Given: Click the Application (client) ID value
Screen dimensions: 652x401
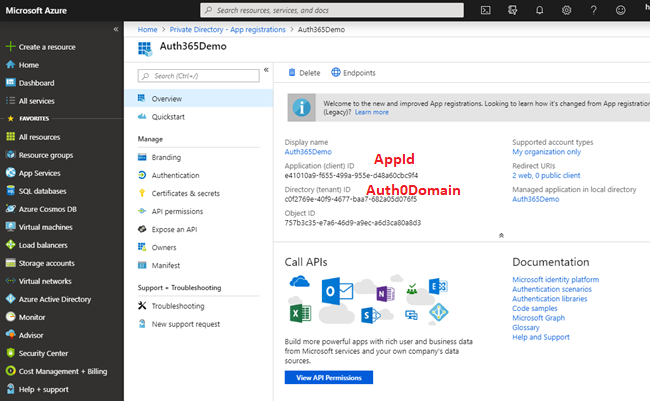Looking at the screenshot, I should click(x=351, y=176).
